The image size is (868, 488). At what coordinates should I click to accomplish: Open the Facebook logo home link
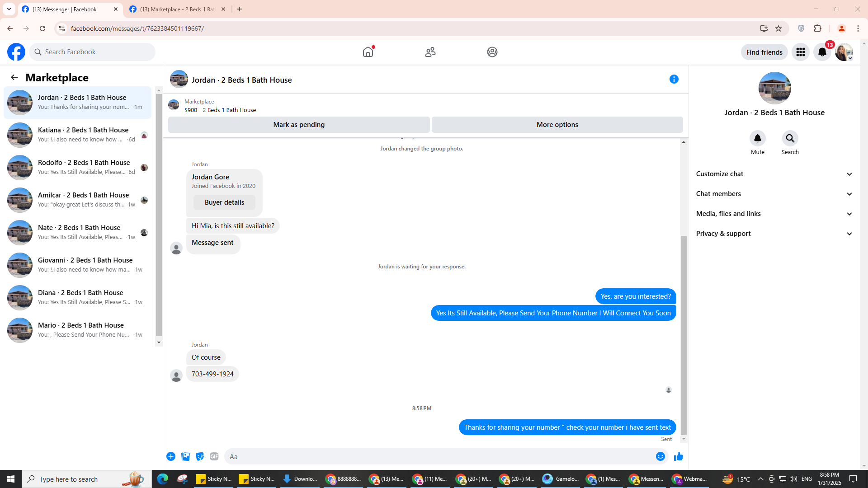[x=16, y=52]
